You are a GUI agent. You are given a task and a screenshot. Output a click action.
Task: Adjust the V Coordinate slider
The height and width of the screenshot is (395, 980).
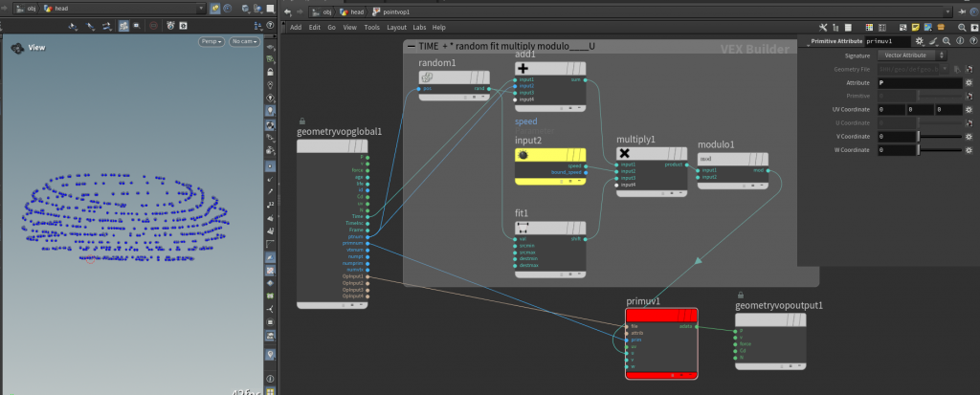(938, 136)
